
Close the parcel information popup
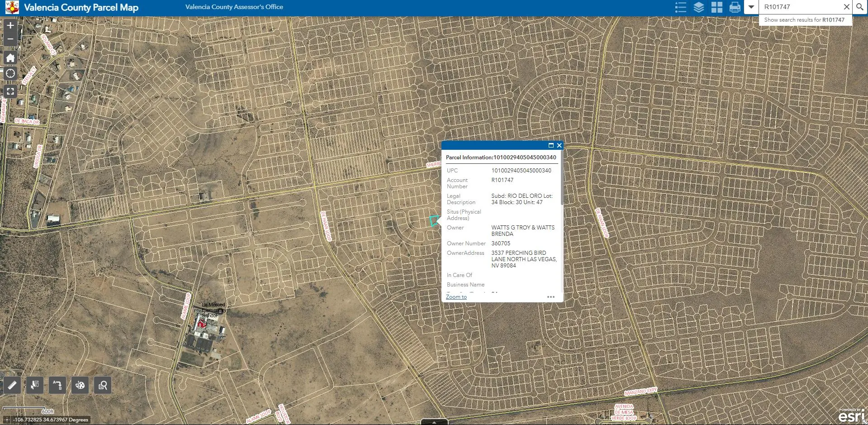(560, 145)
